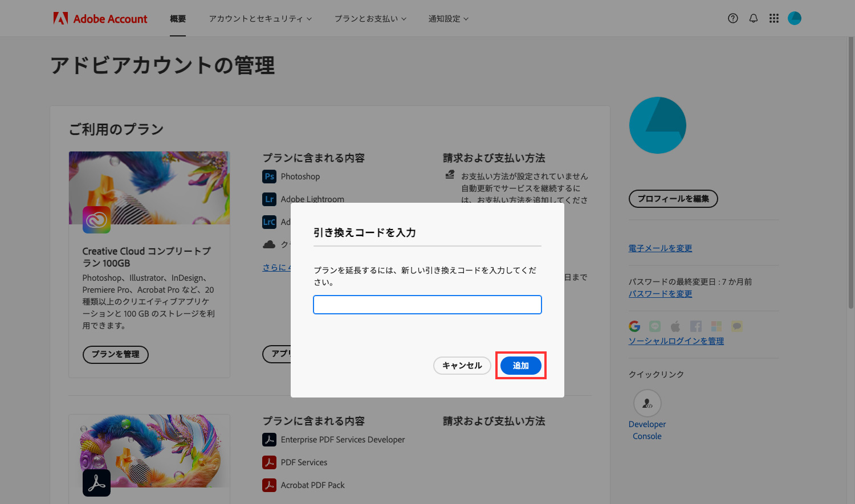Screen dimensions: 855x504
Task: Click the Lightroom Classic LrC icon
Action: 269,222
